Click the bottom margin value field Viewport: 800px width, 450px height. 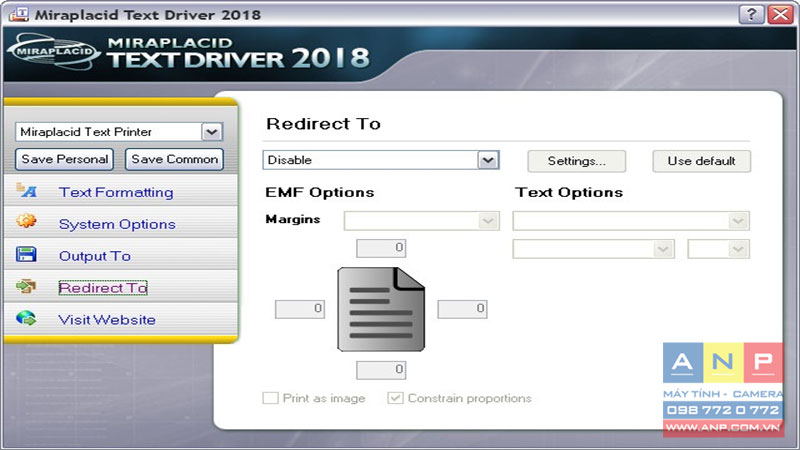(381, 370)
